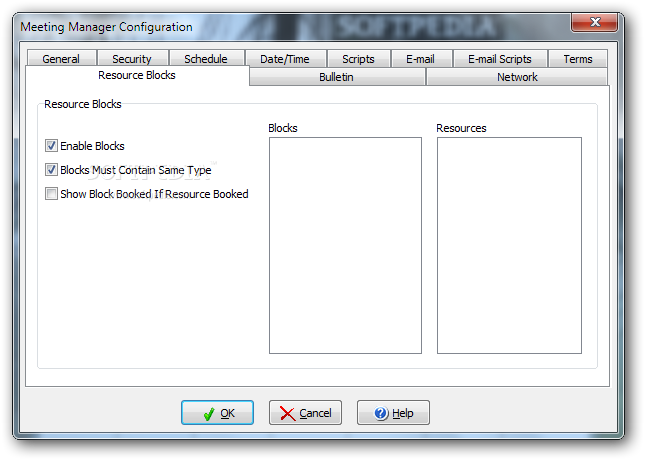Open Help for this dialog
645x460 pixels.
(x=393, y=412)
